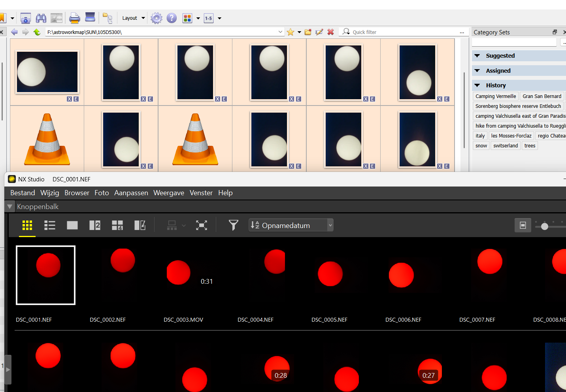Screen dimensions: 566x392
Task: Toggle the thumbnail grid view button
Action: pyautogui.click(x=27, y=225)
